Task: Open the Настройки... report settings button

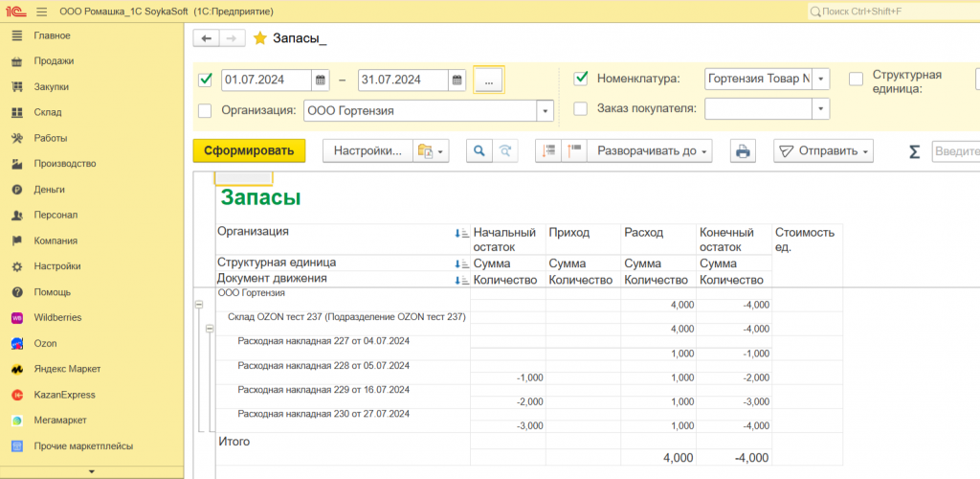Action: point(367,151)
